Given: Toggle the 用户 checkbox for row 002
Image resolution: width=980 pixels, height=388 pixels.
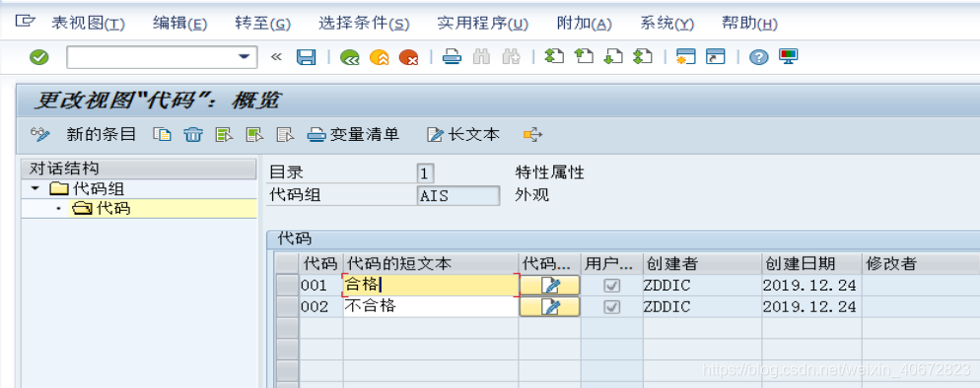Looking at the screenshot, I should pos(612,306).
